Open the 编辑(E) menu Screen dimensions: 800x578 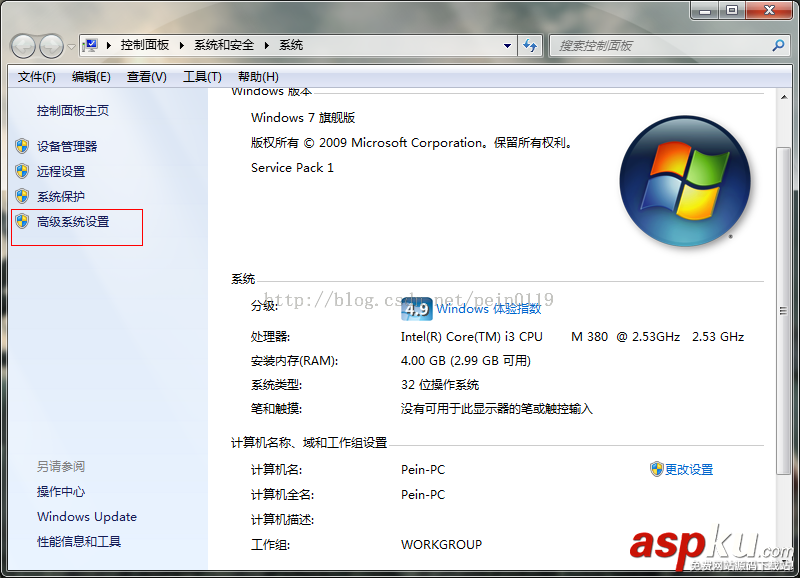coord(91,77)
